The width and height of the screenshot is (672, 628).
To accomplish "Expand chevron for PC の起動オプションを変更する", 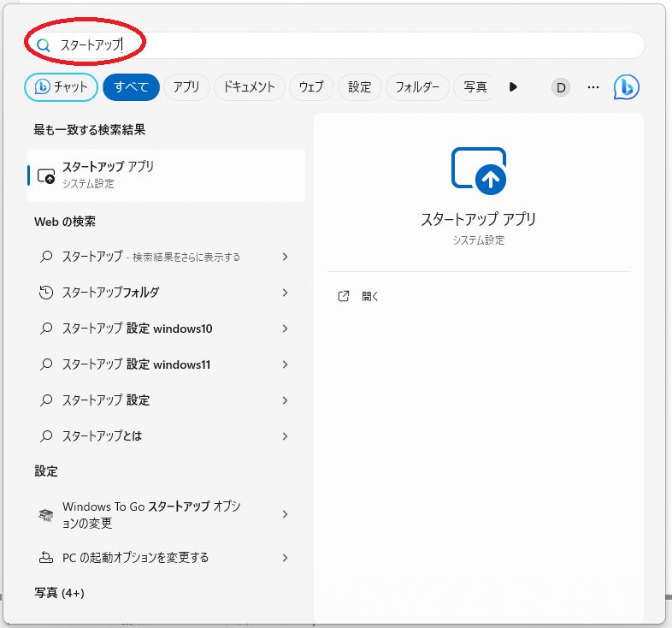I will point(285,558).
